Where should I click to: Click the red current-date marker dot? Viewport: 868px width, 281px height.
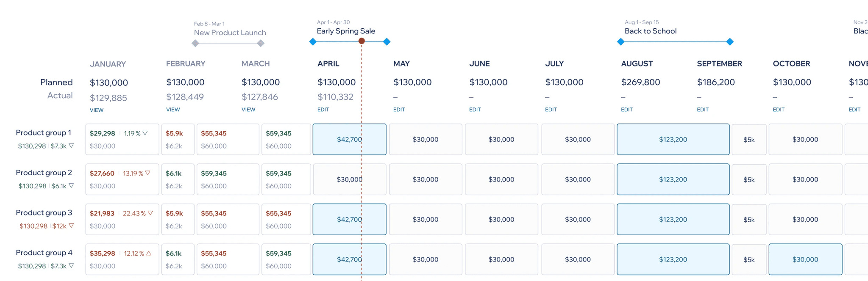tap(362, 41)
